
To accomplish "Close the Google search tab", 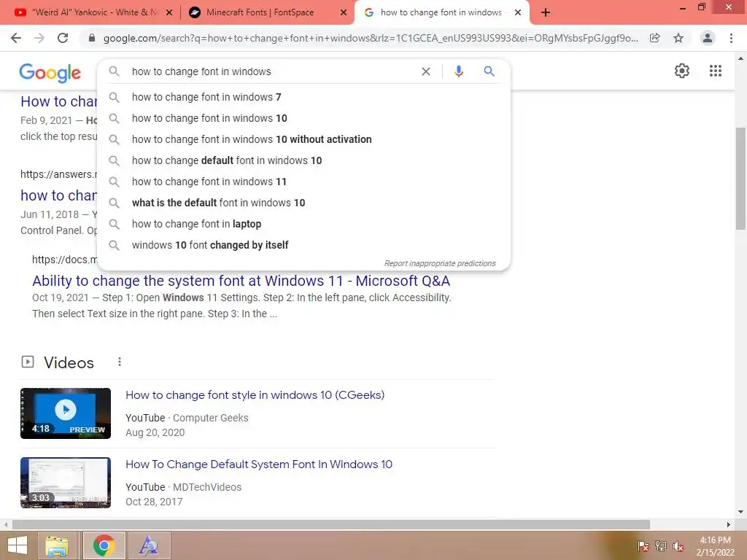I will click(518, 12).
